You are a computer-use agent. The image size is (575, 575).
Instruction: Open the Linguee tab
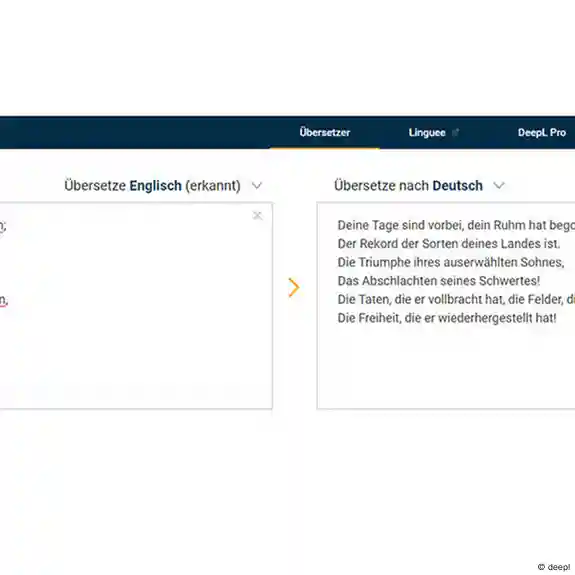427,132
